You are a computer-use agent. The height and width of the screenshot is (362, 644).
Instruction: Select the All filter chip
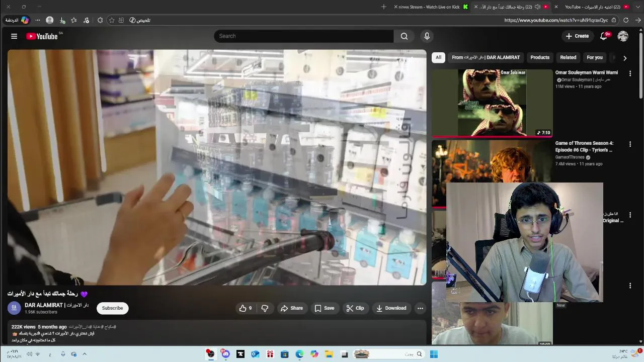(438, 57)
